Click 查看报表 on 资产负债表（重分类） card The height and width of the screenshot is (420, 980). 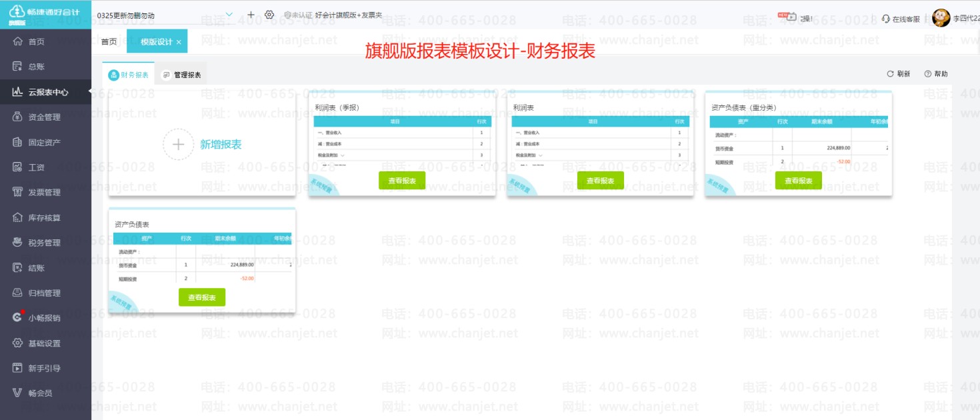798,181
